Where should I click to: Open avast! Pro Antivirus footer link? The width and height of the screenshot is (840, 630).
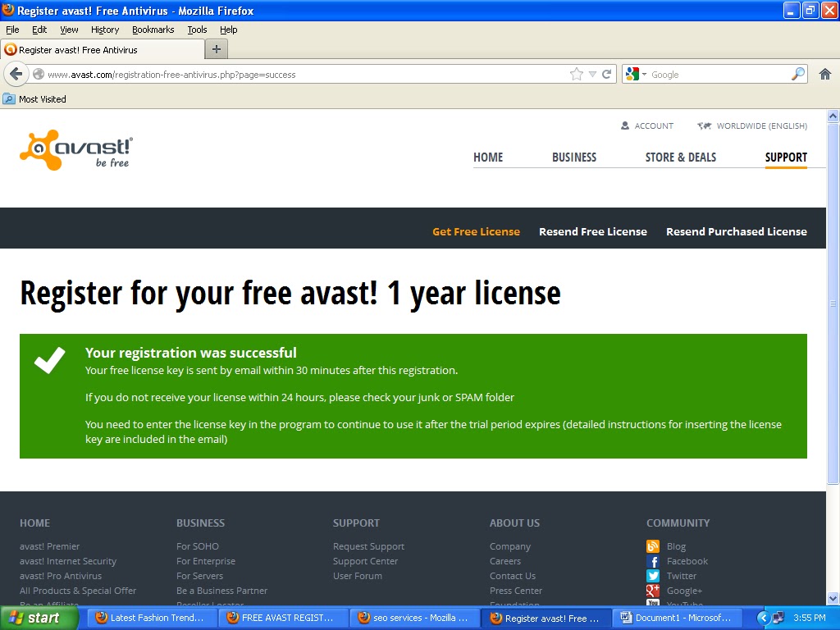tap(61, 576)
